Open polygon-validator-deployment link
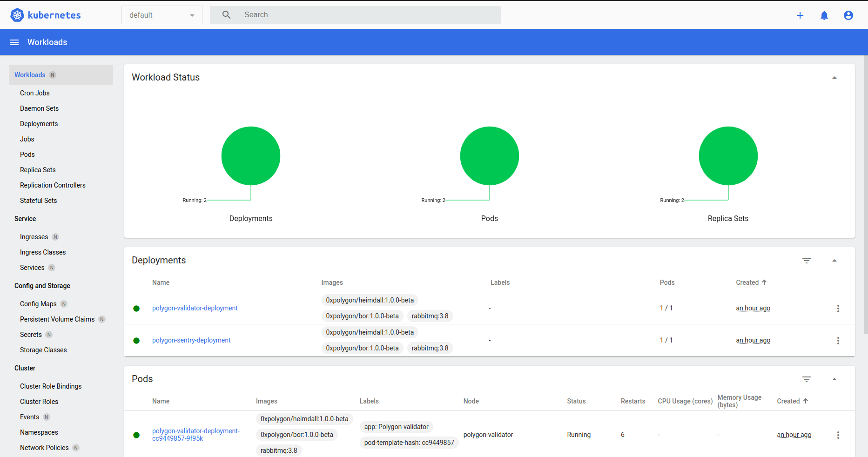 (195, 308)
